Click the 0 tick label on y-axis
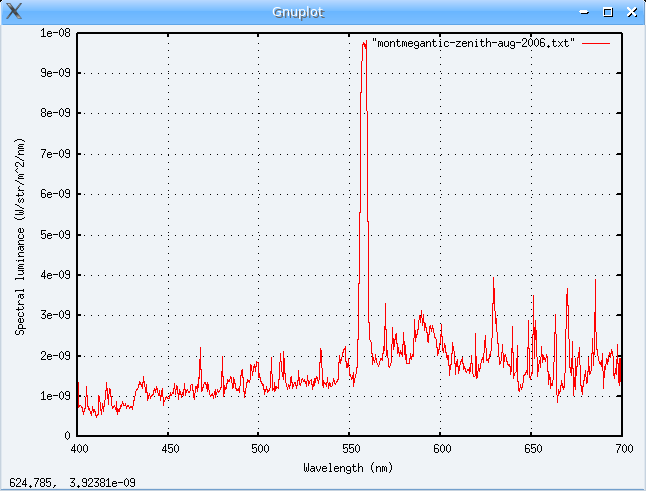The image size is (646, 491). [x=67, y=436]
